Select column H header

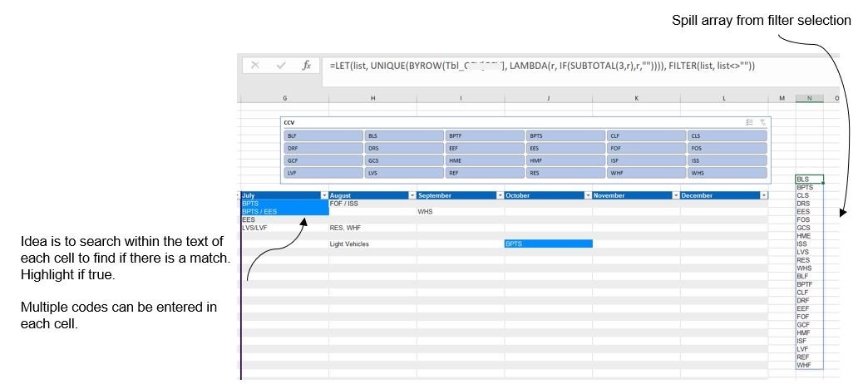(x=372, y=98)
